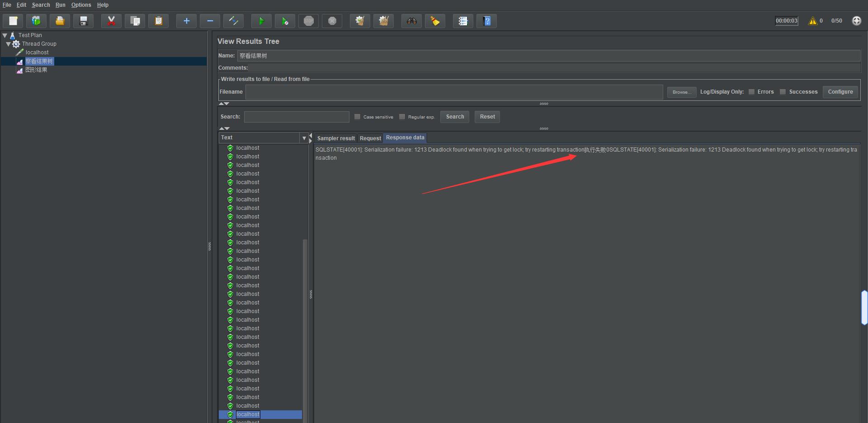Viewport: 868px width, 423px height.
Task: Clear current results with broom icon
Action: click(x=360, y=21)
